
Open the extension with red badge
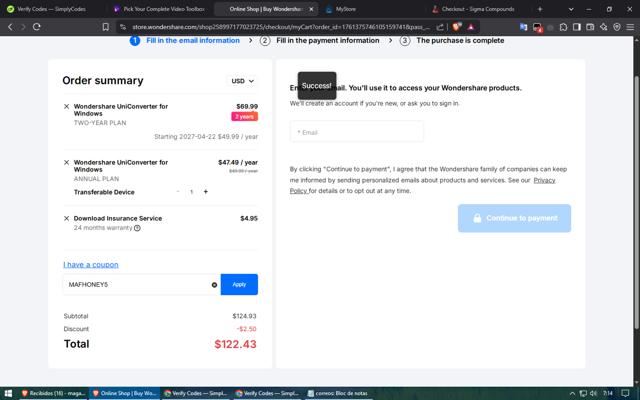tap(537, 27)
